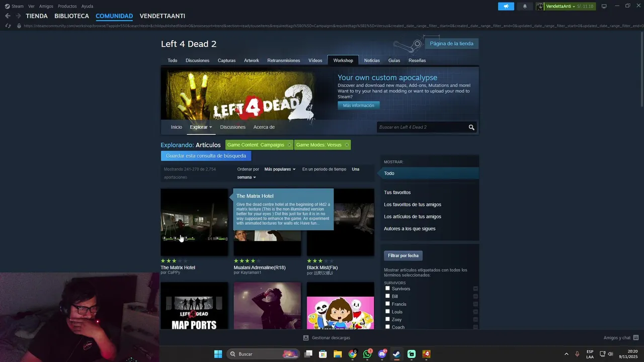This screenshot has height=362, width=644.
Task: Click the Steam announcements megaphone icon
Action: [x=506, y=6]
